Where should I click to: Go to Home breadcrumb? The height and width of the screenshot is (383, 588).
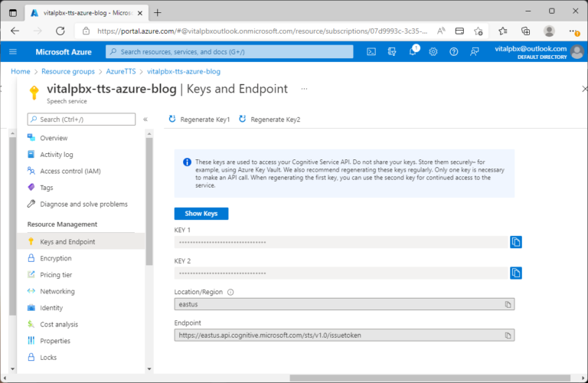point(20,71)
